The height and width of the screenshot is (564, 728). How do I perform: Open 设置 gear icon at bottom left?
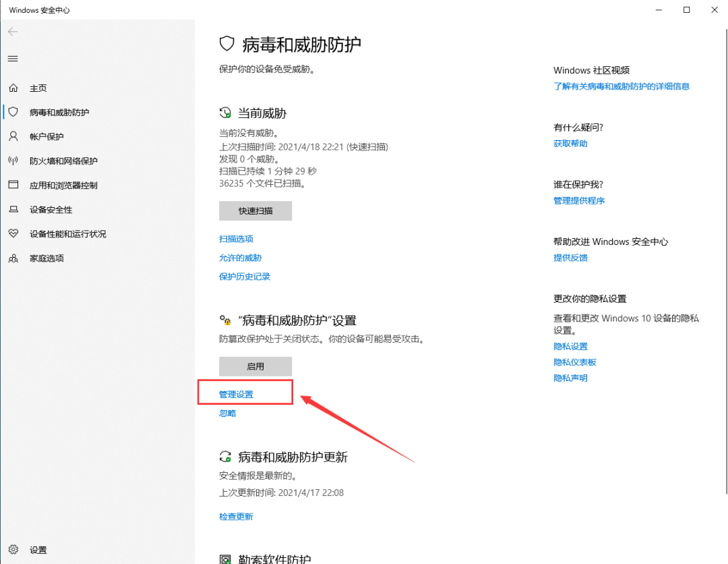pos(13,550)
